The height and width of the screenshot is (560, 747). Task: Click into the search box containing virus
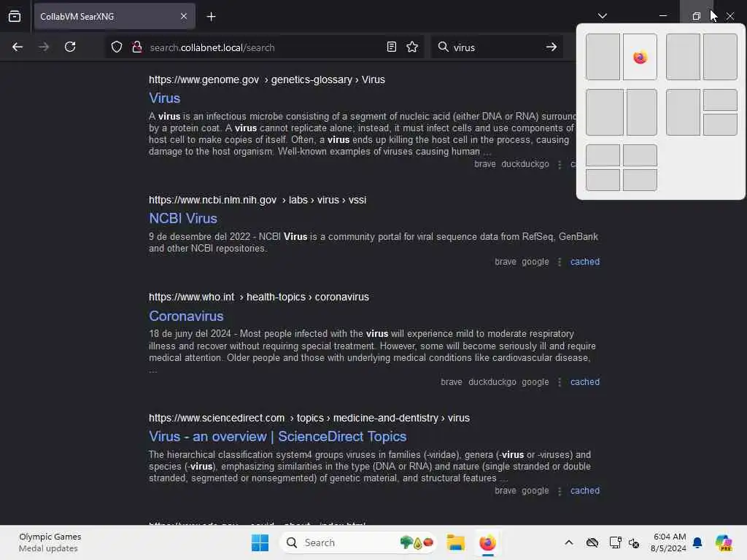[x=495, y=47]
